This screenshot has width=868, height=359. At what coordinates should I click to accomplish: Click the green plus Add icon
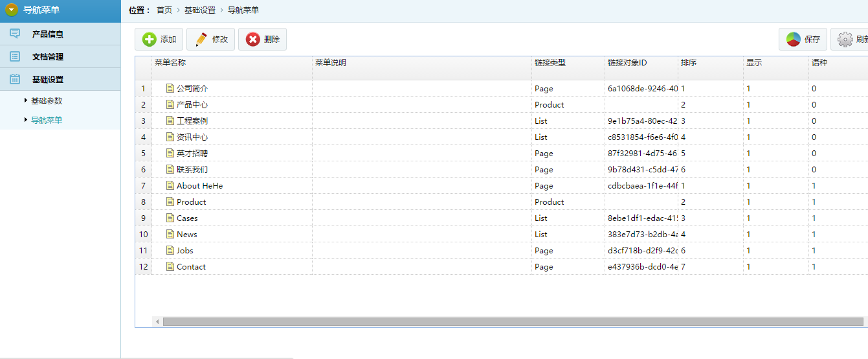coord(150,40)
